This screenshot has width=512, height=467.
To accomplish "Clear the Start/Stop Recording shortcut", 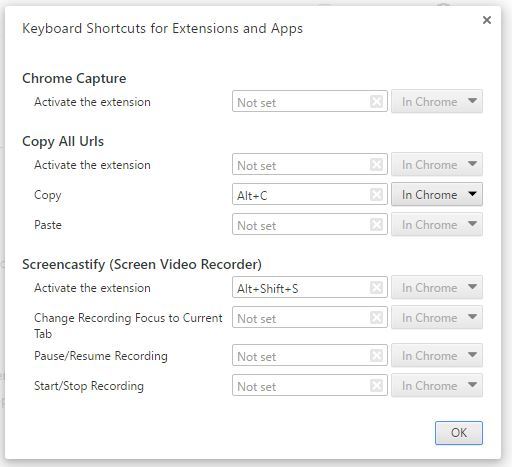I will tap(376, 385).
